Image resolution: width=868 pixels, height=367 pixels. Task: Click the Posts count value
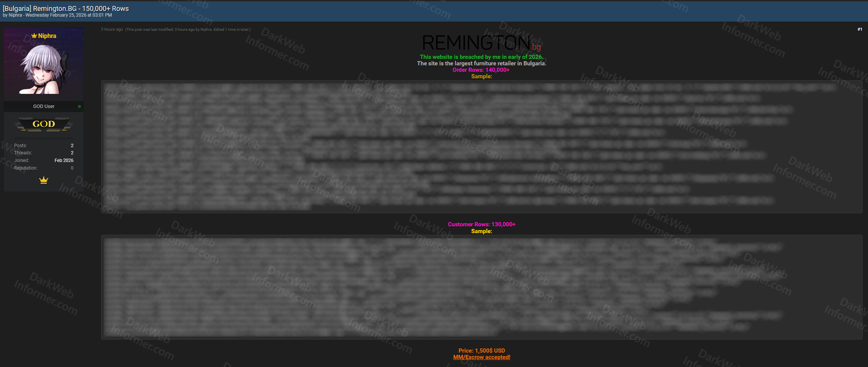tap(72, 145)
